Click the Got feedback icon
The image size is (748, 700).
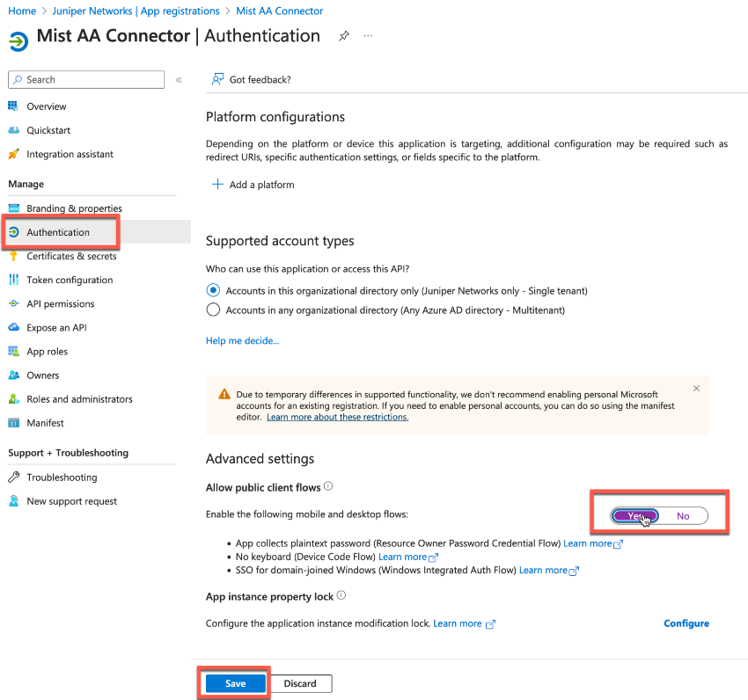[216, 79]
